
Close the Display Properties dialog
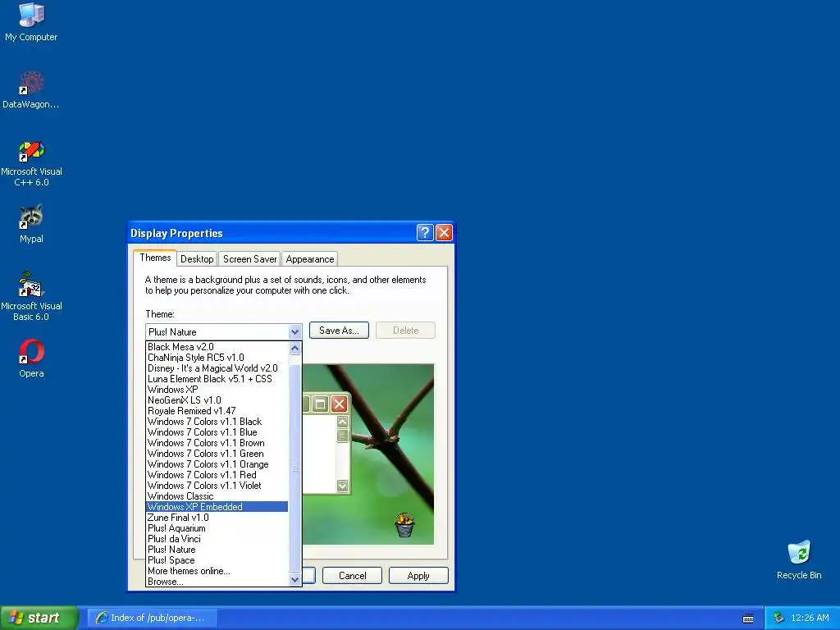444,232
